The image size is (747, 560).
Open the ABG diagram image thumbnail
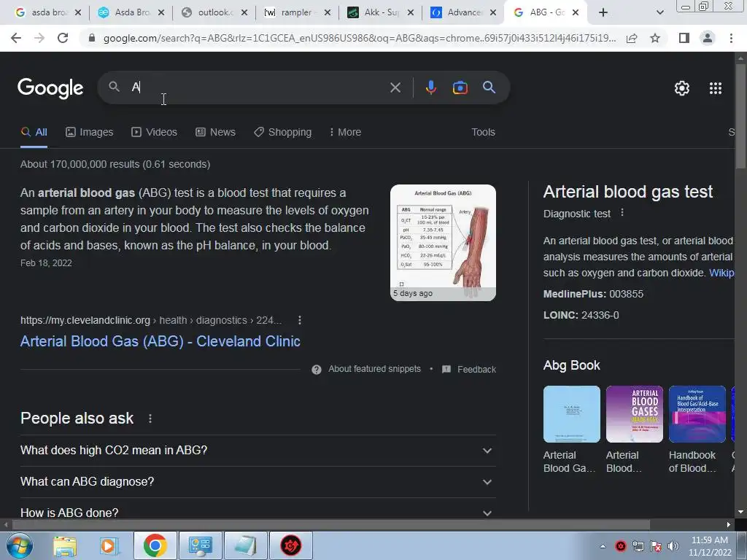click(443, 243)
